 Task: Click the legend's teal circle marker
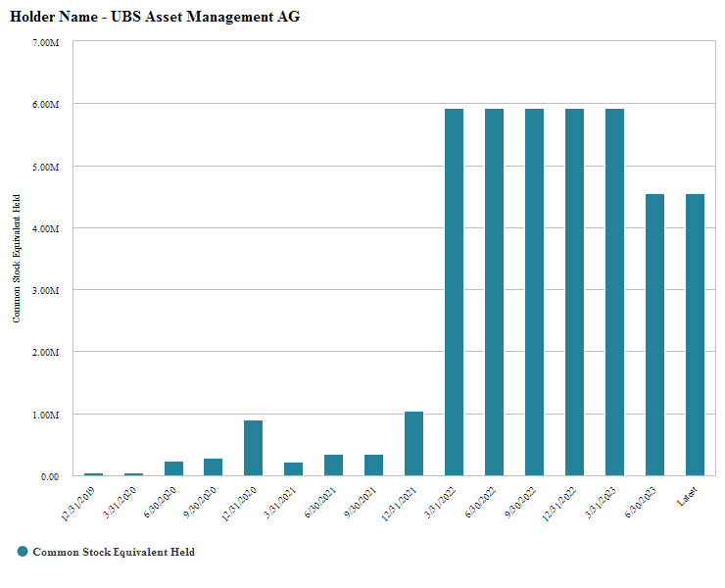pyautogui.click(x=23, y=552)
